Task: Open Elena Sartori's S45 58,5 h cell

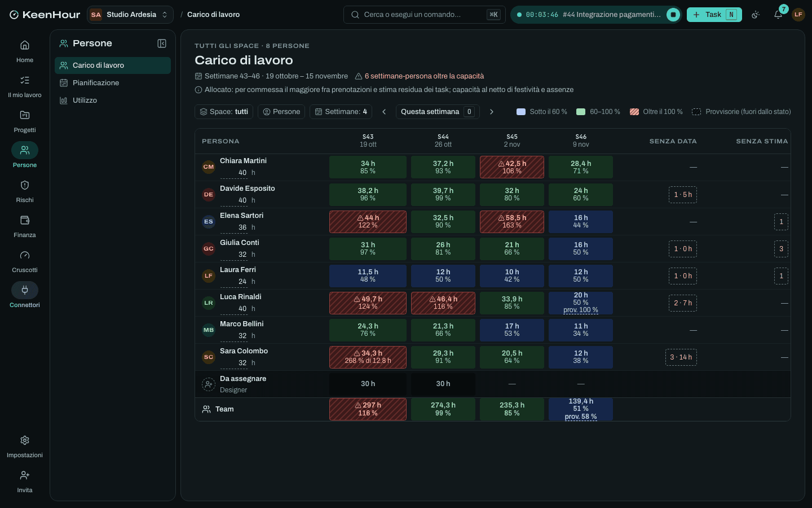Action: click(512, 222)
